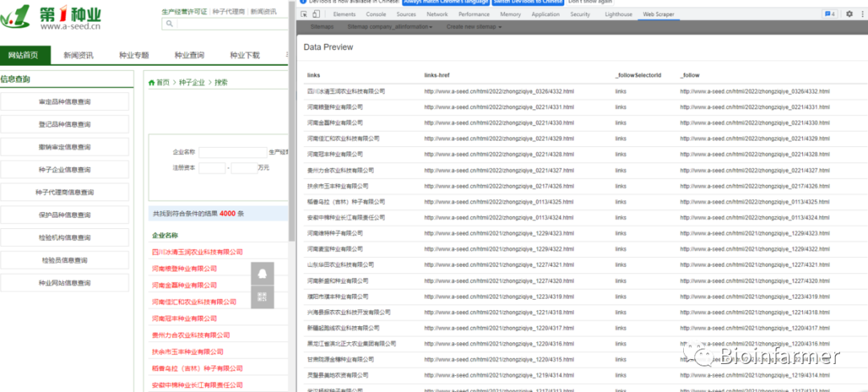The height and width of the screenshot is (392, 868).
Task: Click the magnifier icon in the search box
Action: coord(168,24)
